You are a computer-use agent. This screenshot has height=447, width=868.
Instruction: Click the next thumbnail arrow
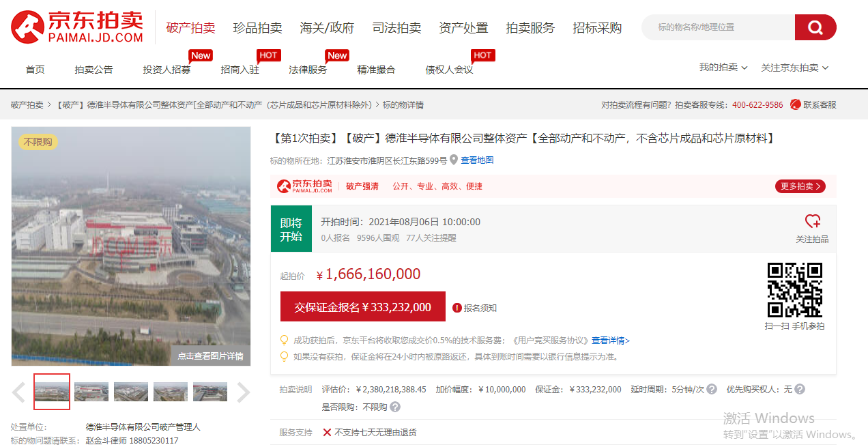point(243,392)
